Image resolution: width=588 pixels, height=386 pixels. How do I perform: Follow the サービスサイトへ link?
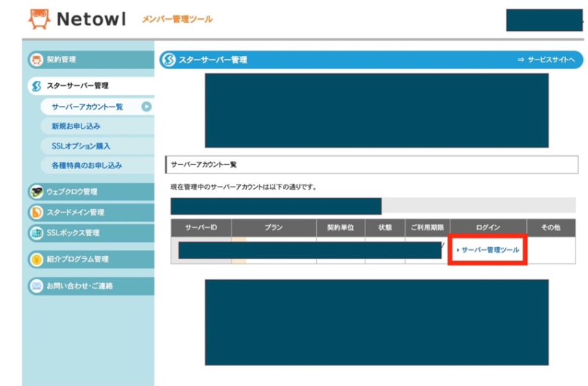(x=546, y=60)
